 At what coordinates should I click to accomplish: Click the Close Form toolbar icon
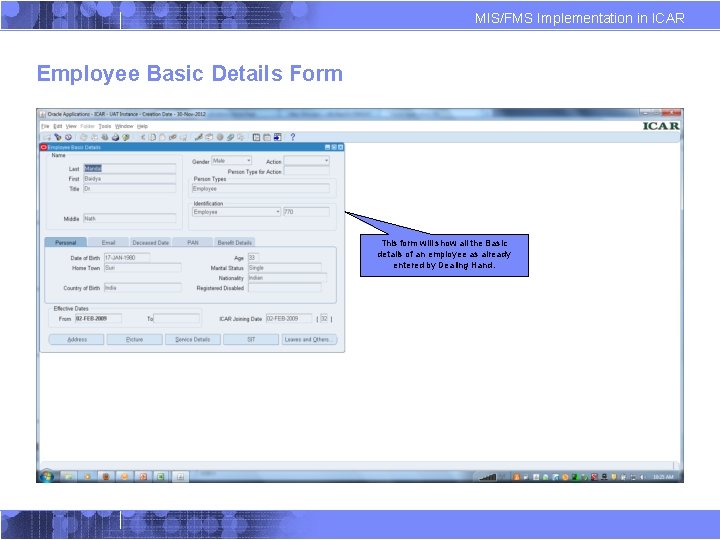126,137
